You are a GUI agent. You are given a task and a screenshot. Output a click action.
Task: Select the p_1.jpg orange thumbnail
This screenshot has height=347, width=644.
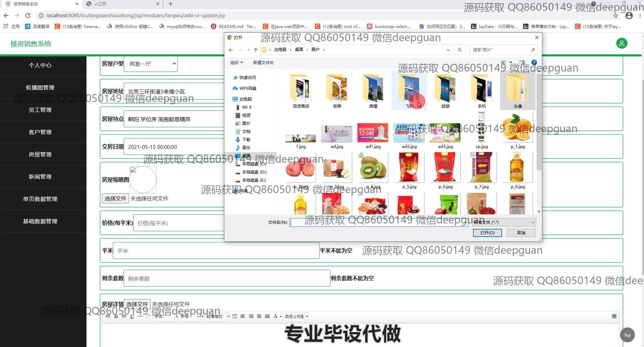coord(517,132)
